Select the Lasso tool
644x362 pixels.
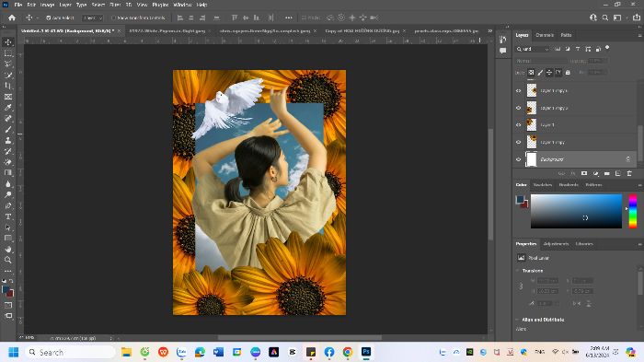click(x=7, y=64)
